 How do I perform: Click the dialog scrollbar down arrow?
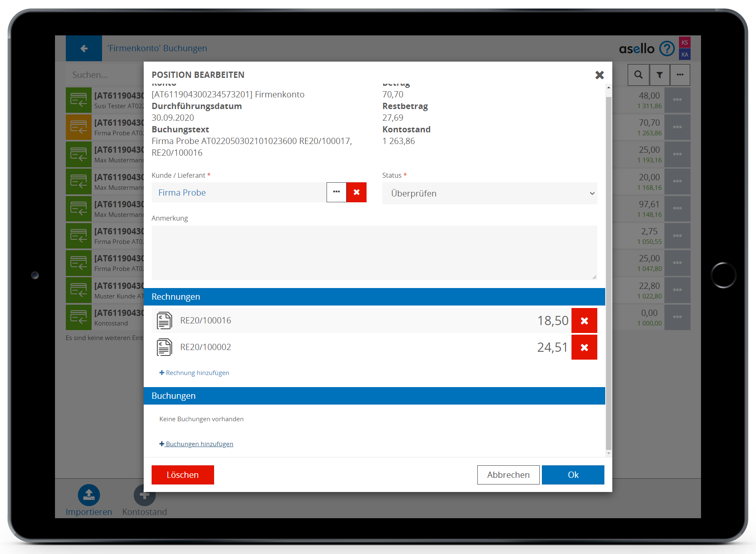(609, 453)
